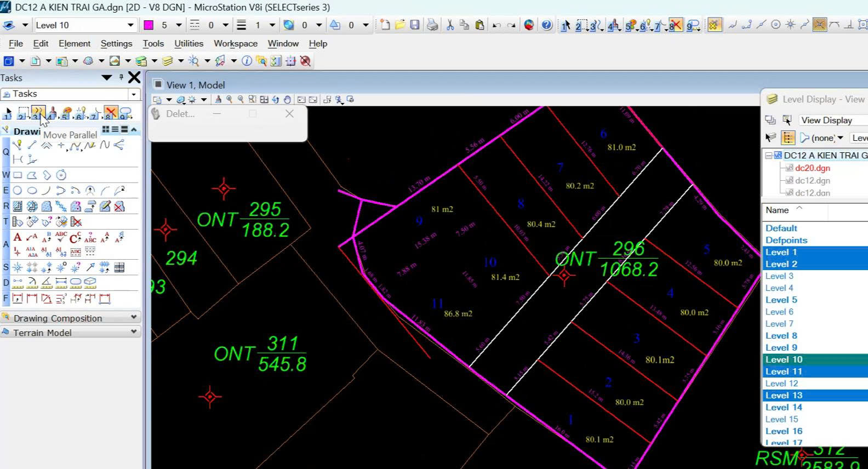This screenshot has height=469, width=868.
Task: Select the dc20.dgn reference file
Action: tap(812, 168)
